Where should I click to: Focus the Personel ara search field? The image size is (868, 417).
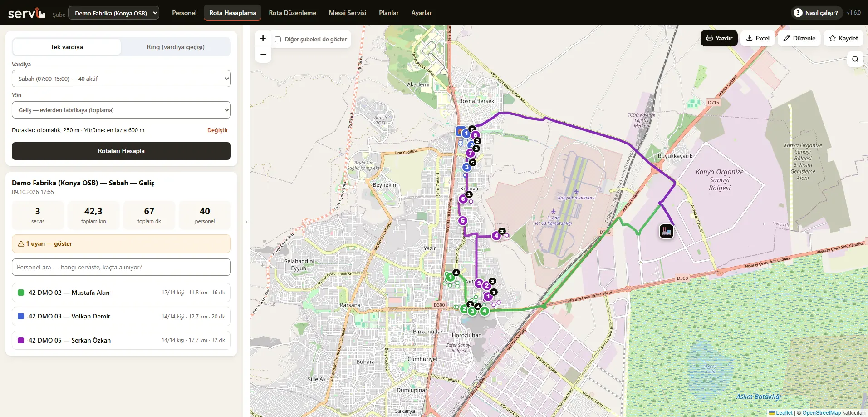pyautogui.click(x=121, y=267)
